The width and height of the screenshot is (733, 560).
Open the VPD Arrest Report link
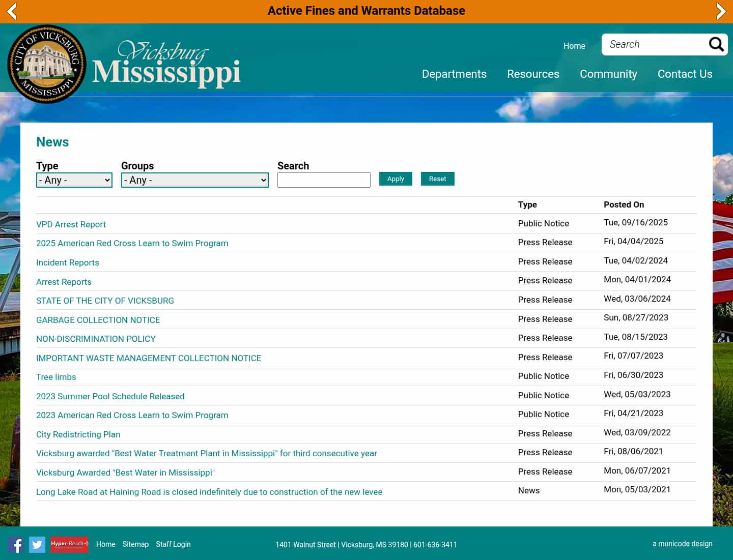[x=71, y=224]
